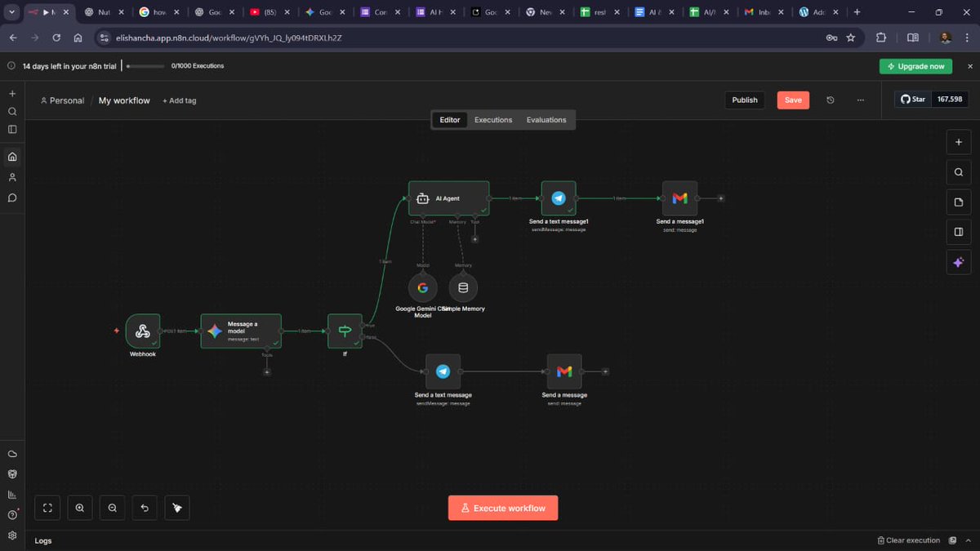Open a new browser tab
980x551 pixels.
pyautogui.click(x=857, y=12)
